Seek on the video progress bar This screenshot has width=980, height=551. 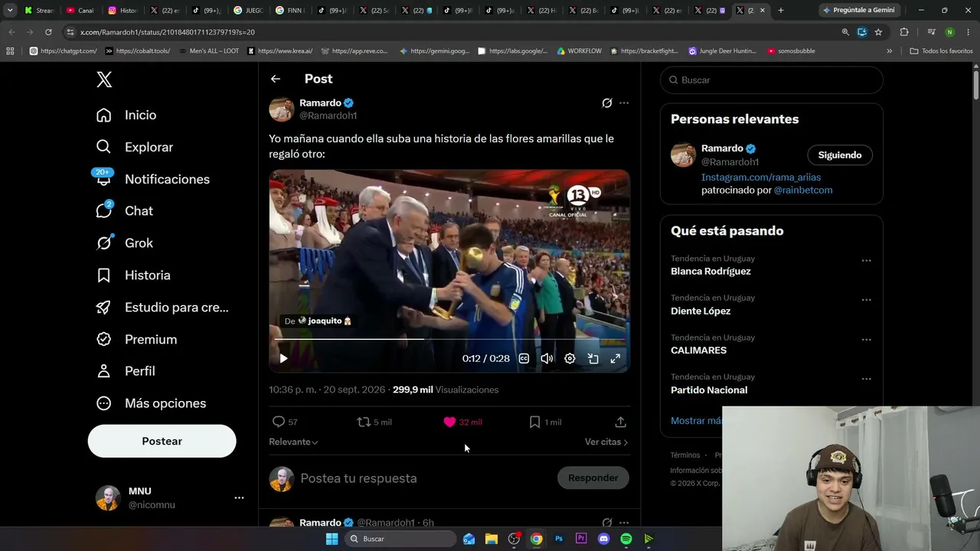449,339
